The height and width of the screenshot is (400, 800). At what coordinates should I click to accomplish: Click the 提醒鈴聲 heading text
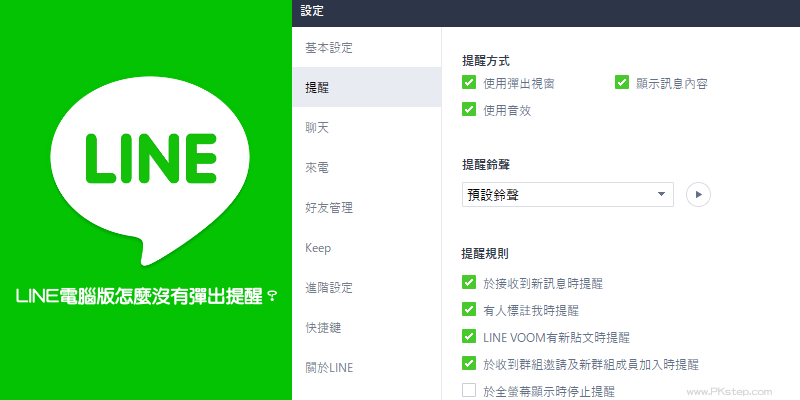click(x=486, y=165)
